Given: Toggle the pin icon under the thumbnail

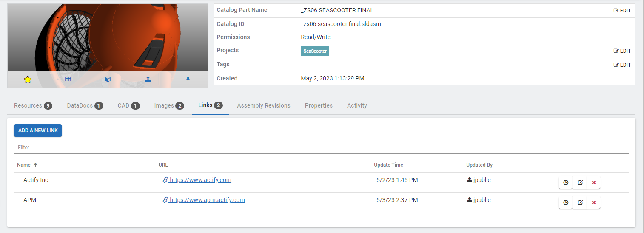Looking at the screenshot, I should coord(188,80).
